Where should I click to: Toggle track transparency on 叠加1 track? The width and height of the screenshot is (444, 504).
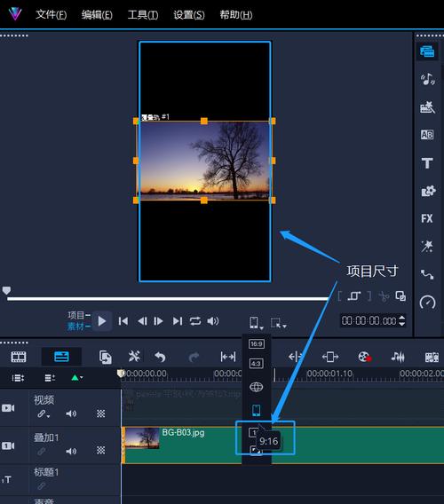[x=101, y=451]
